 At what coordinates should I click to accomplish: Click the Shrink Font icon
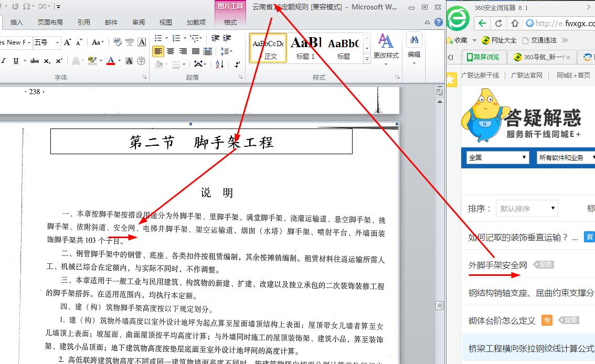tap(79, 42)
